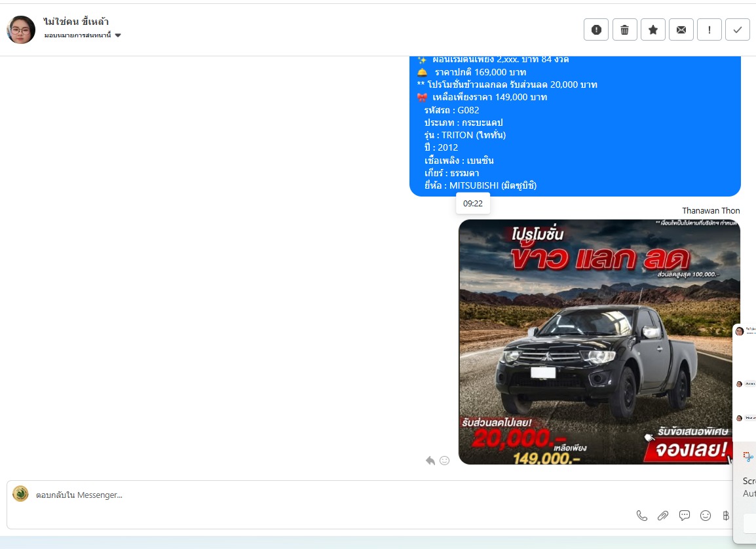Open saved replies speech bubble icon
The image size is (756, 549).
tap(684, 516)
